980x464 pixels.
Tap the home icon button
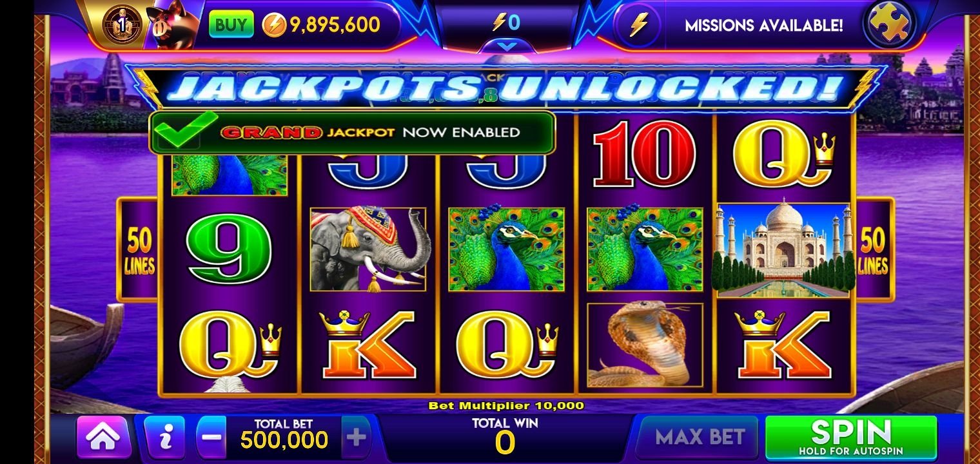103,438
